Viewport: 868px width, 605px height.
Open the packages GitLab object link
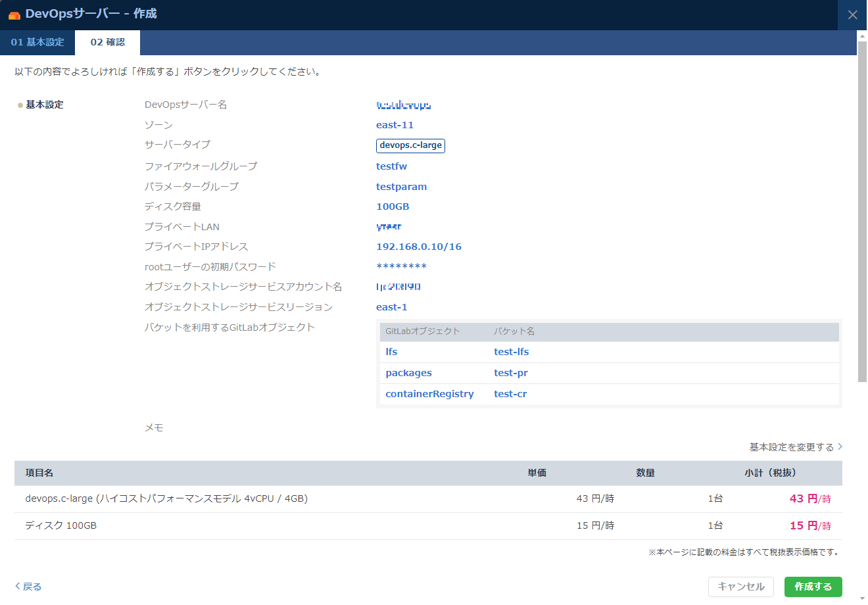coord(408,372)
